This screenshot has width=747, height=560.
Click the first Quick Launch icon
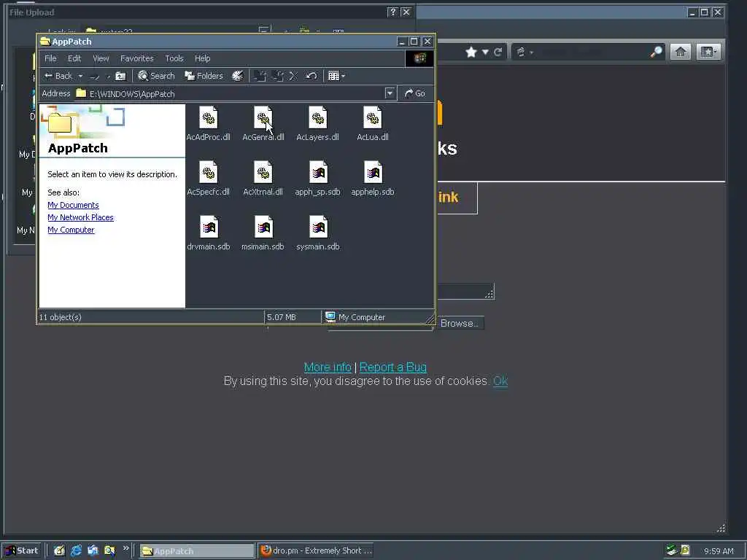point(59,551)
